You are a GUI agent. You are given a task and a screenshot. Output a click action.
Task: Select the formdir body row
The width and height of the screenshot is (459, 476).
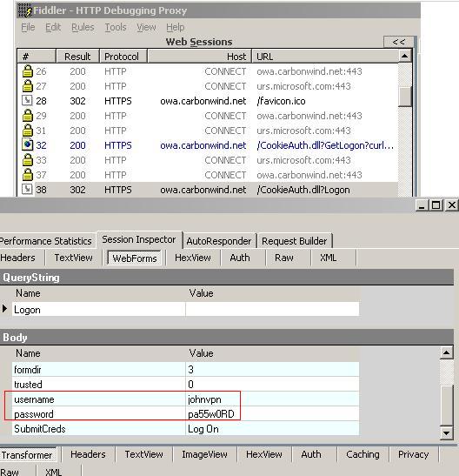click(185, 370)
